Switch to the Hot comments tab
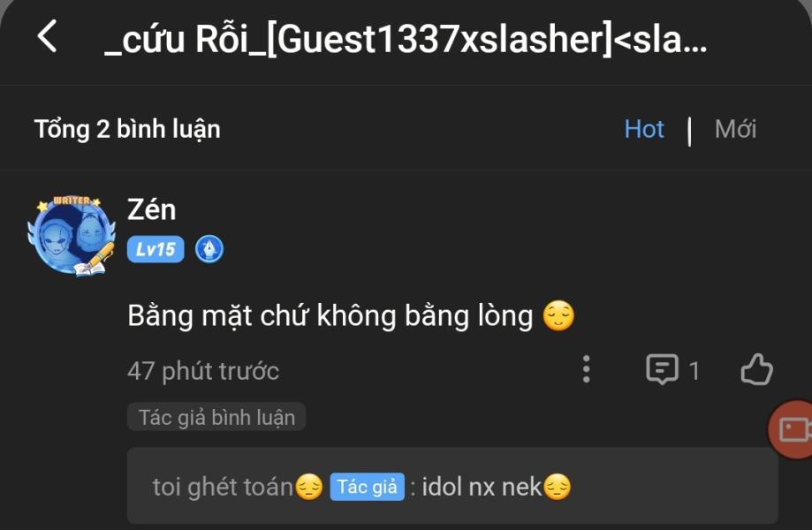Screen dimensions: 812x530 click(644, 129)
